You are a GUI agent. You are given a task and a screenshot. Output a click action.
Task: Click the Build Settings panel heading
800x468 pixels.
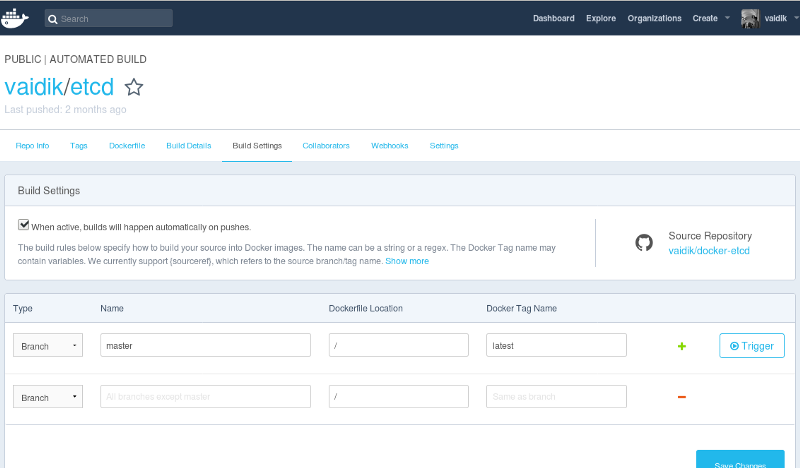coord(49,190)
